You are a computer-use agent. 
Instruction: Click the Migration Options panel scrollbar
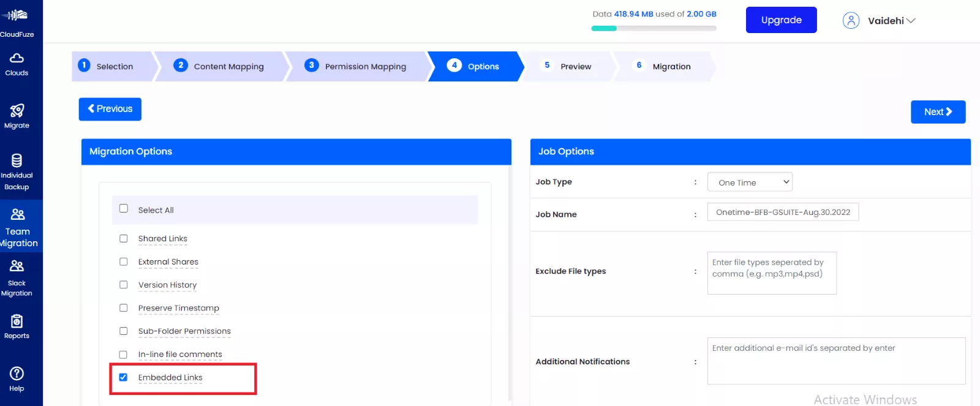point(510,282)
